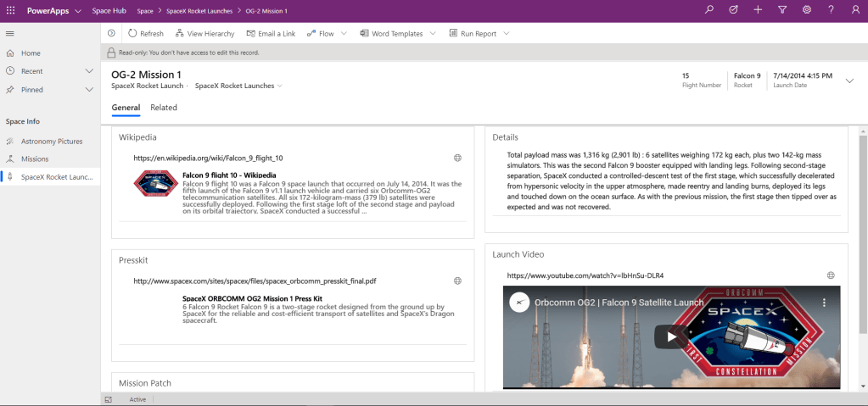Viewport: 868px width, 406px height.
Task: Click the globe icon beside Launch Video URL
Action: (831, 275)
